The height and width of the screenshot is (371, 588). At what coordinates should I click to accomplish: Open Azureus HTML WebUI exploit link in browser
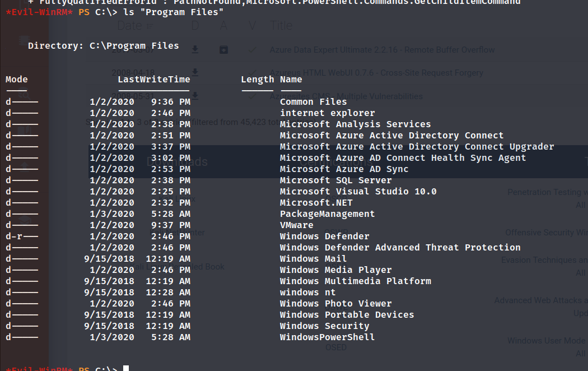tap(376, 73)
